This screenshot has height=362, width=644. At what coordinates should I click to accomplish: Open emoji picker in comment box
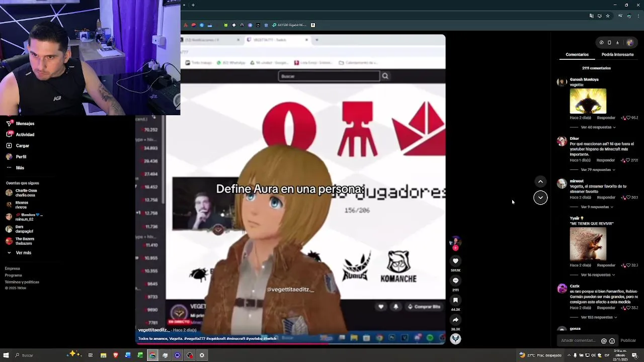point(612,341)
